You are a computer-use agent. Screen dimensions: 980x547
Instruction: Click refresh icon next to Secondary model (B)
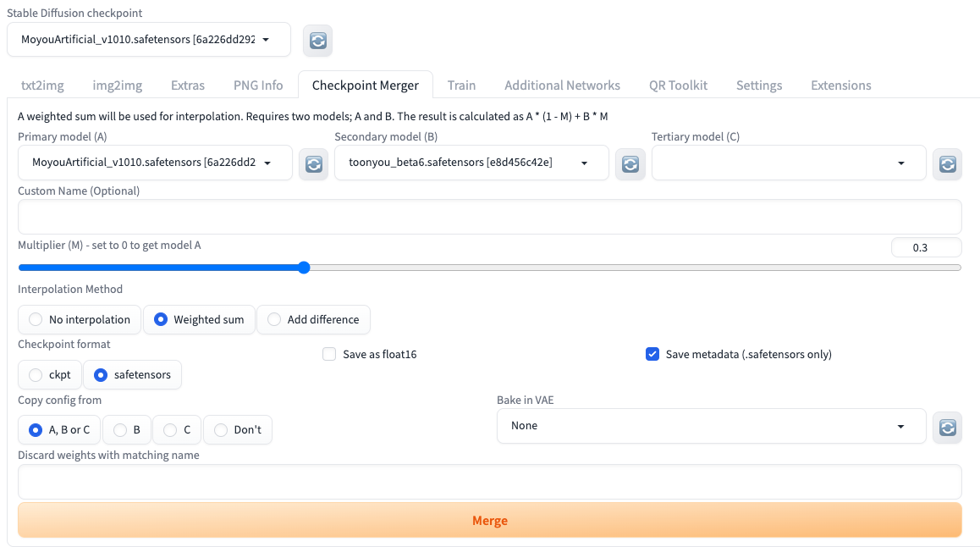click(x=630, y=164)
